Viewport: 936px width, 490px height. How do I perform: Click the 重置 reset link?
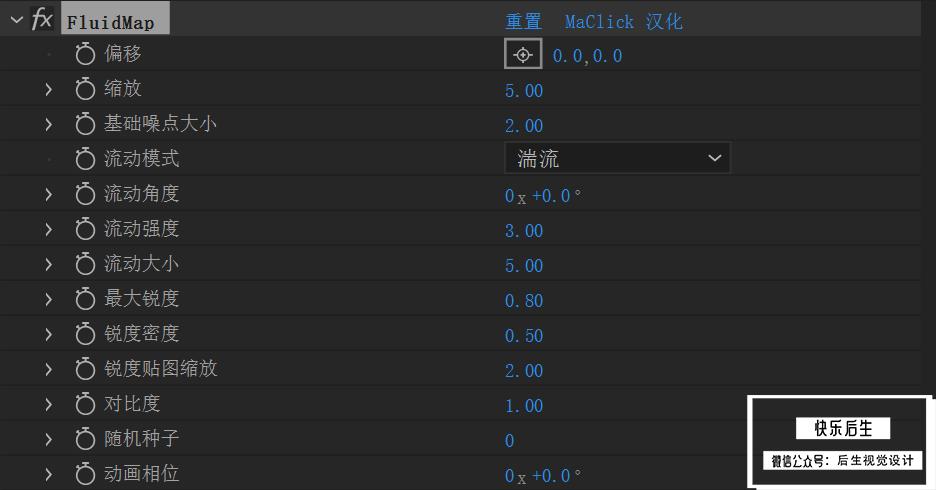[524, 22]
